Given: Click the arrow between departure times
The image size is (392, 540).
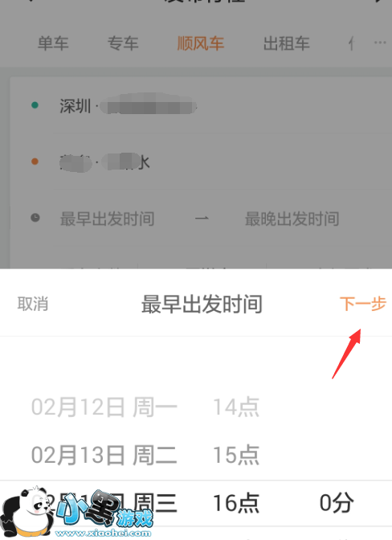Looking at the screenshot, I should click(202, 219).
